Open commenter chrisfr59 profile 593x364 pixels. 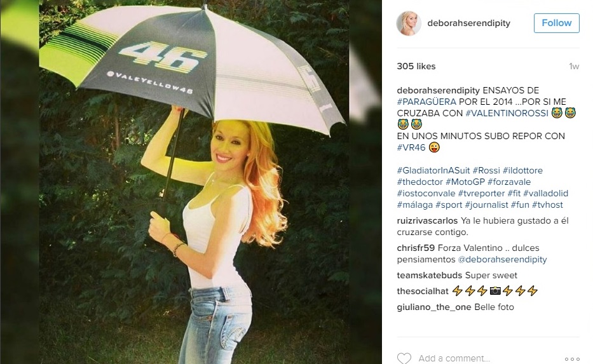coord(416,248)
